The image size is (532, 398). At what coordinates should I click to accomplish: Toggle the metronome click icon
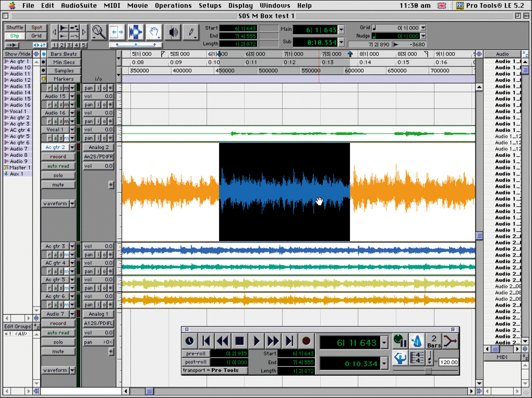[x=418, y=341]
